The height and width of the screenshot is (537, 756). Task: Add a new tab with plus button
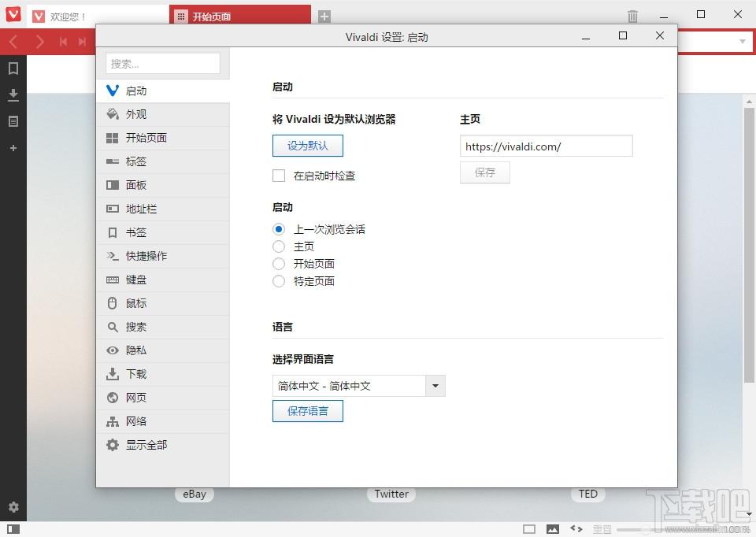pyautogui.click(x=324, y=17)
